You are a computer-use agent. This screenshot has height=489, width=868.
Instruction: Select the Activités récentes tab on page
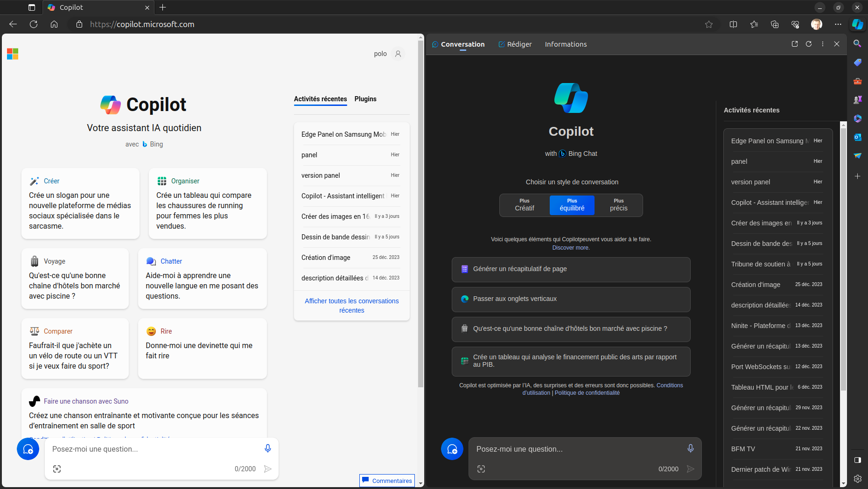tap(320, 99)
